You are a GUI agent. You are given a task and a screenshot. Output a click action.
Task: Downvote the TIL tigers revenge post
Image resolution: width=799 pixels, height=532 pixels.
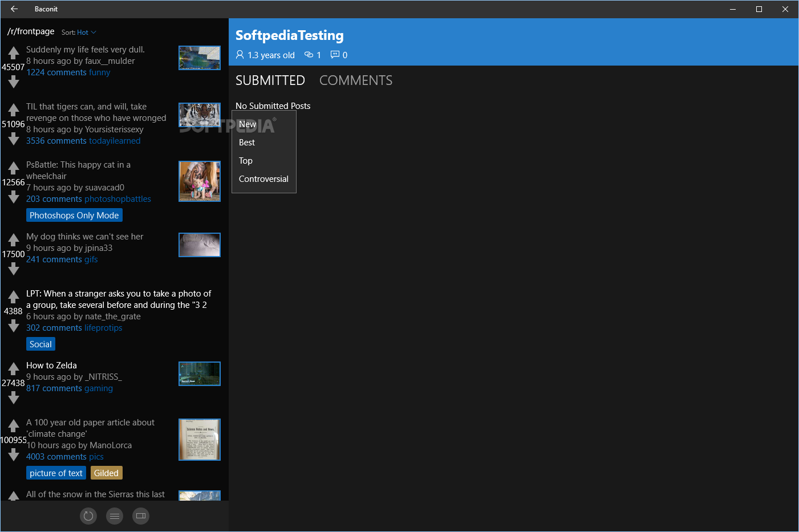[14, 139]
